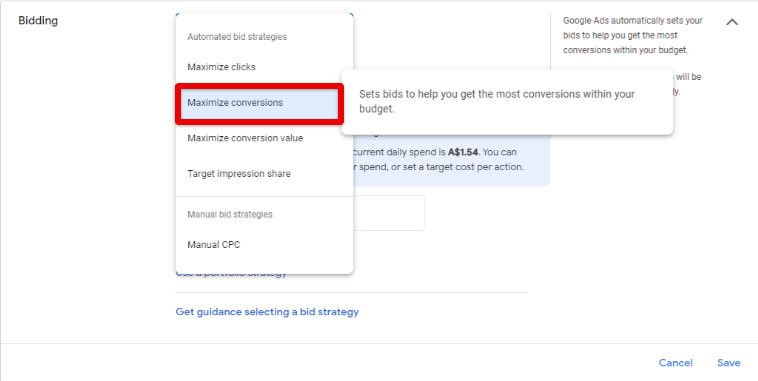
Task: Collapse the Bidding section chevron
Action: (732, 22)
